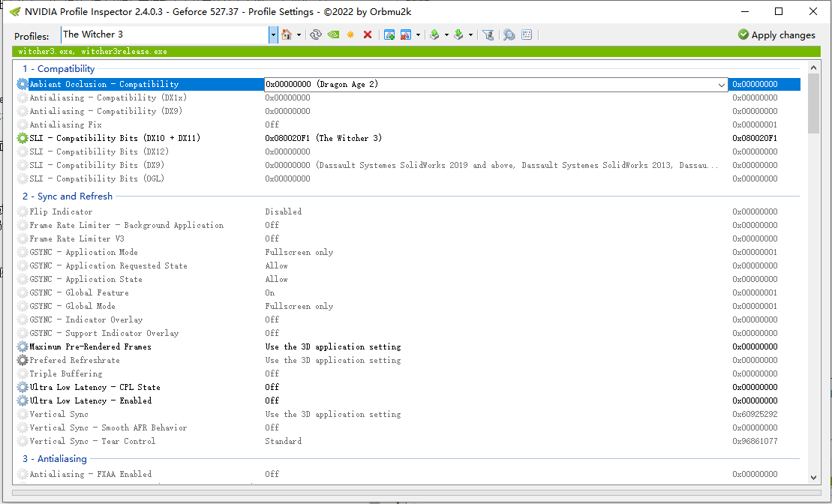
Task: Select the Vertical Sync setting row
Action: pos(59,414)
